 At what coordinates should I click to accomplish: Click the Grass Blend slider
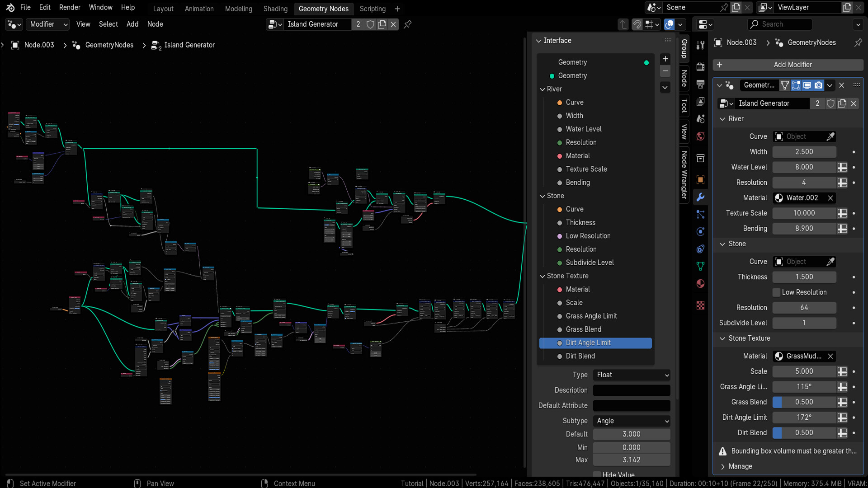click(x=804, y=402)
